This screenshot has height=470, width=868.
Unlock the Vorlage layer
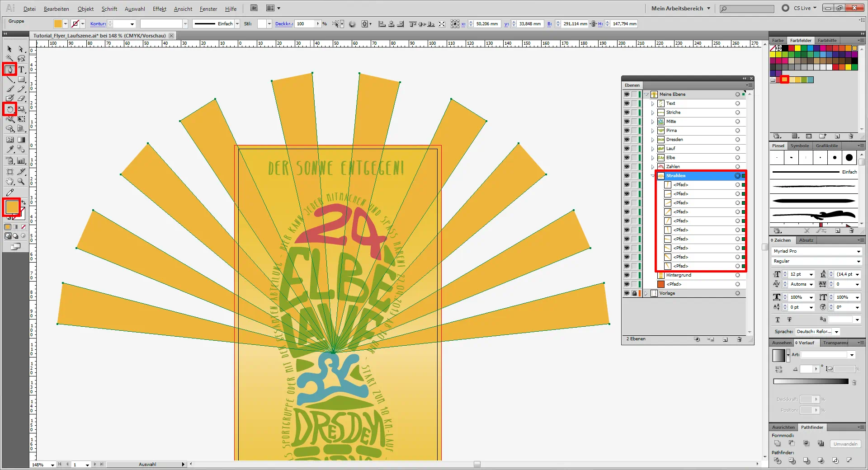[x=634, y=293]
